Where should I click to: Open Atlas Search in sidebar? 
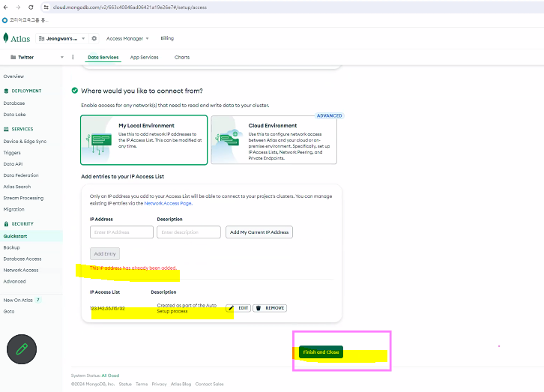17,187
